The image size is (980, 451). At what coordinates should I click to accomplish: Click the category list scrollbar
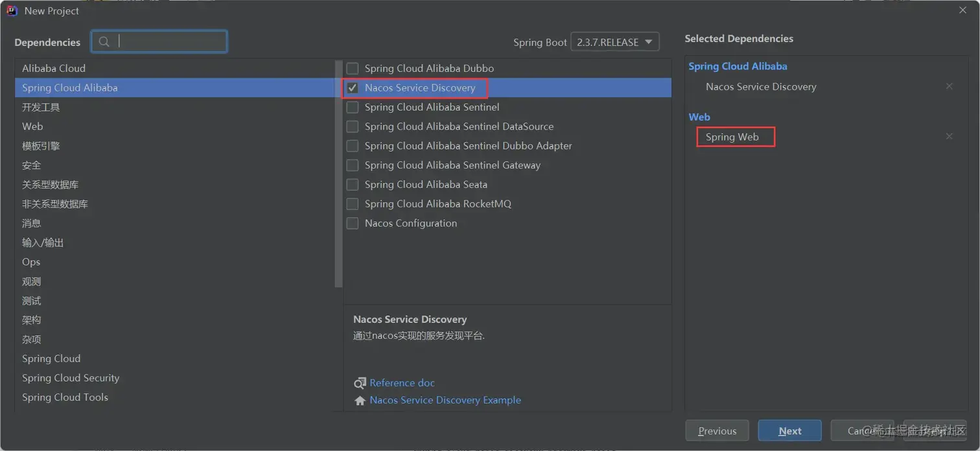[338, 175]
